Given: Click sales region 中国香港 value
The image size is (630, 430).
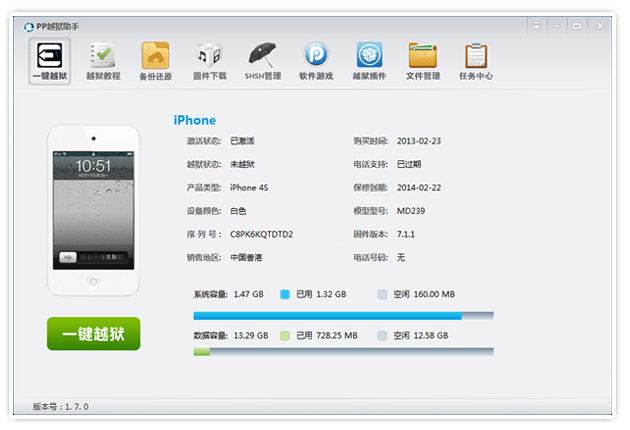Looking at the screenshot, I should tap(246, 258).
